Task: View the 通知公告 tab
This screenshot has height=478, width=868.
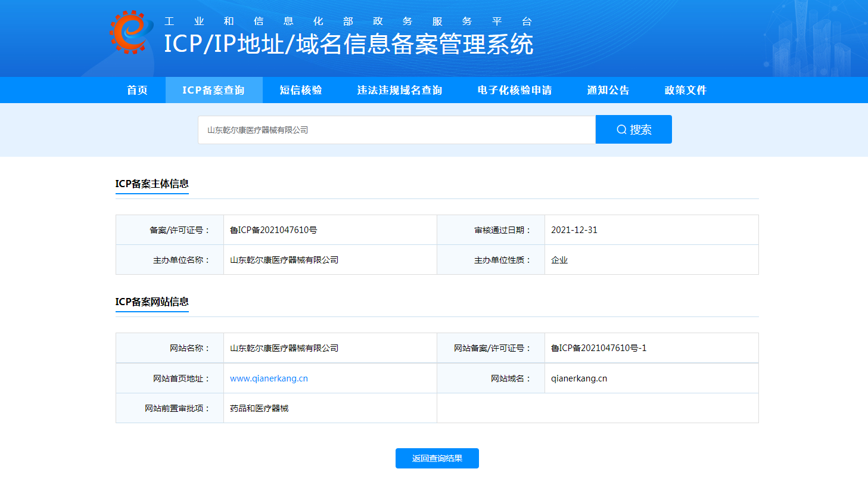Action: (x=608, y=90)
